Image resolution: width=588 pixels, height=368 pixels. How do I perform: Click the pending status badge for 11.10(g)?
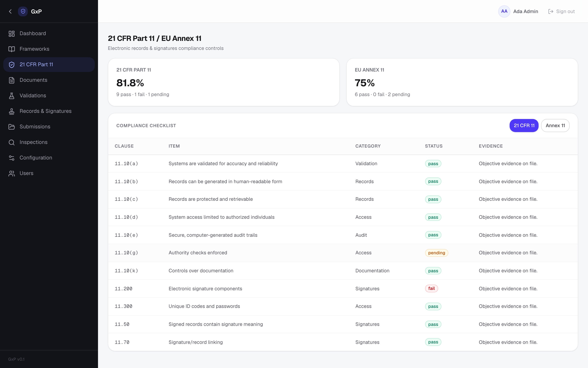(x=436, y=253)
